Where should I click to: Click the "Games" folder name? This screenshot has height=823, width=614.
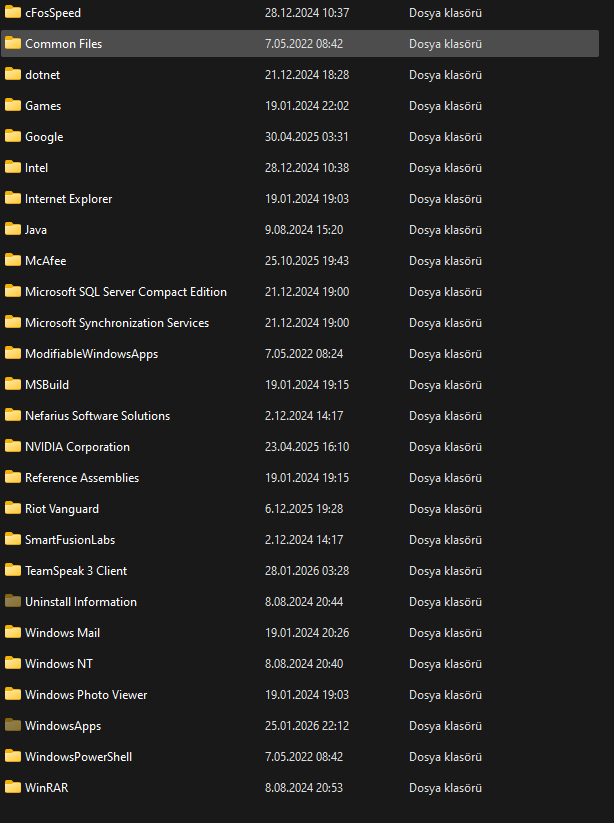coord(43,106)
